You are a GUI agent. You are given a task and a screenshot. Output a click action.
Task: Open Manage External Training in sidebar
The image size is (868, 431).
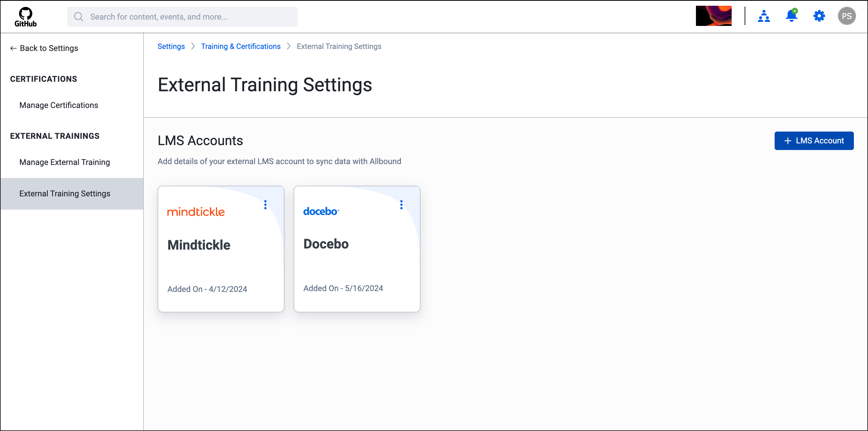(65, 162)
